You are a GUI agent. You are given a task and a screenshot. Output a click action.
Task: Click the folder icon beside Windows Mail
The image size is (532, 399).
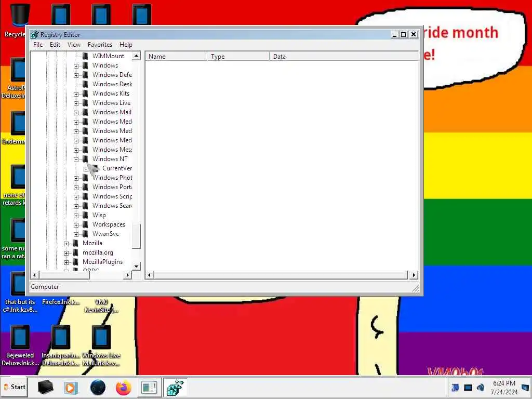coord(86,112)
